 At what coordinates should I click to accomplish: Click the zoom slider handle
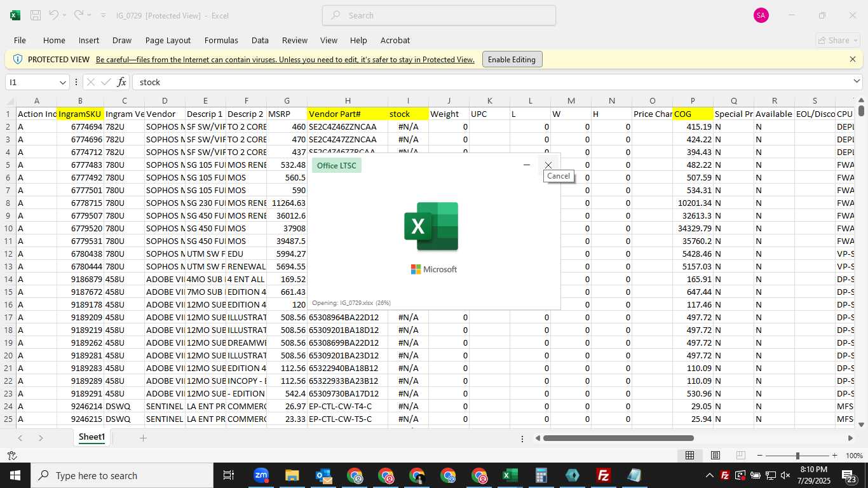click(797, 456)
